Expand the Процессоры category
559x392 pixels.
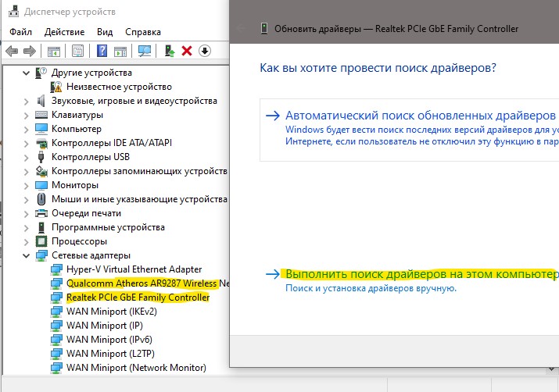pyautogui.click(x=26, y=242)
